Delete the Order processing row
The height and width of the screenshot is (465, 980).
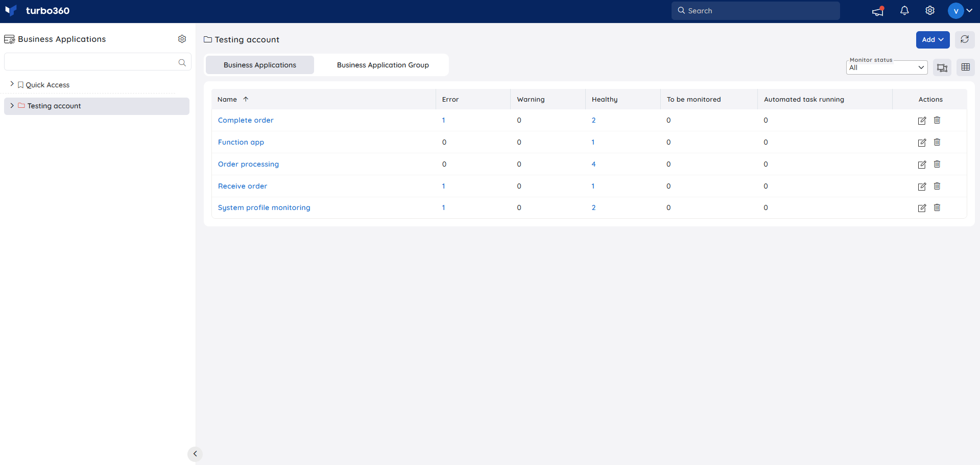click(x=937, y=164)
